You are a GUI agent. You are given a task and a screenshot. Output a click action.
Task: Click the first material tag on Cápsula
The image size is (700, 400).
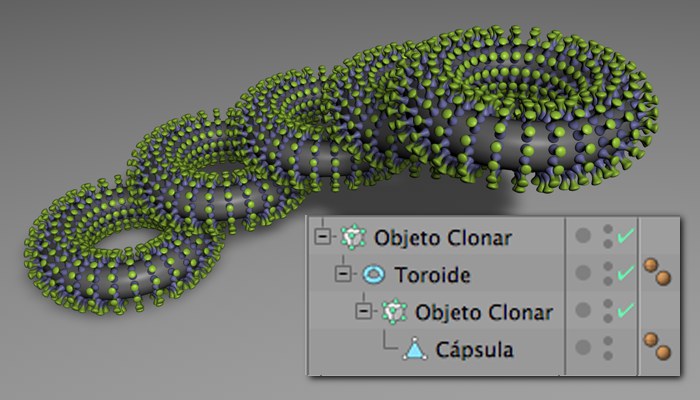tap(650, 340)
